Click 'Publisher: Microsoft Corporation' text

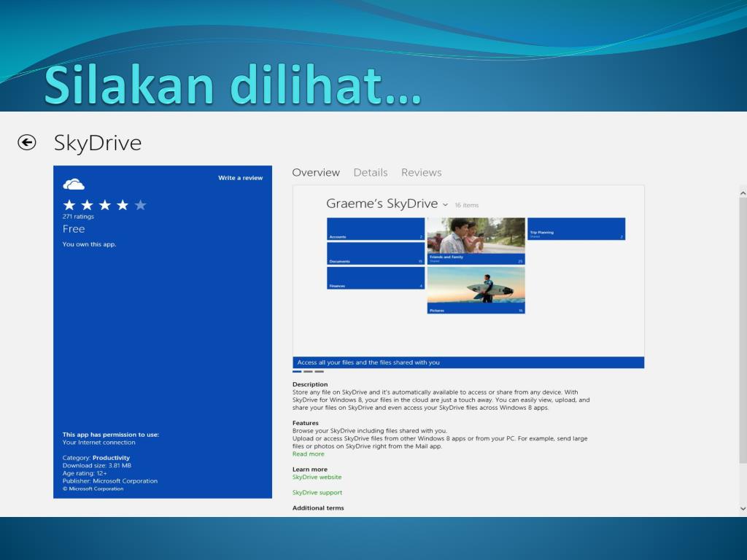[x=110, y=481]
